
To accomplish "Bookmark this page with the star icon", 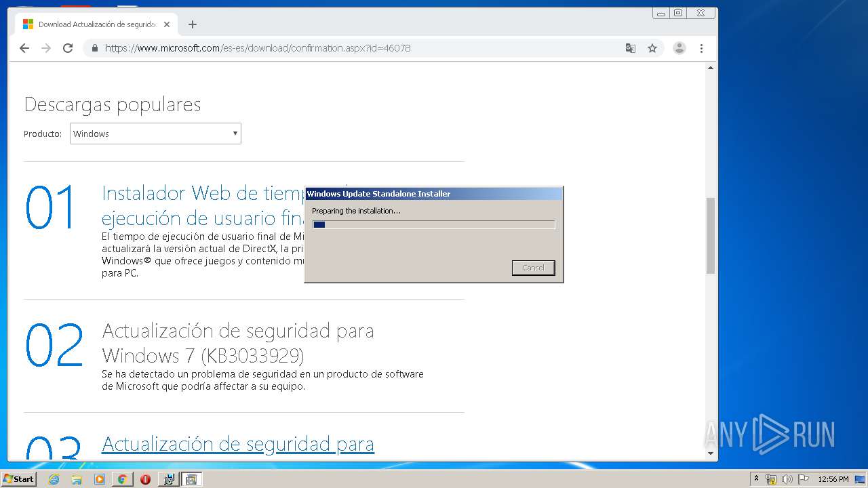I will [652, 48].
